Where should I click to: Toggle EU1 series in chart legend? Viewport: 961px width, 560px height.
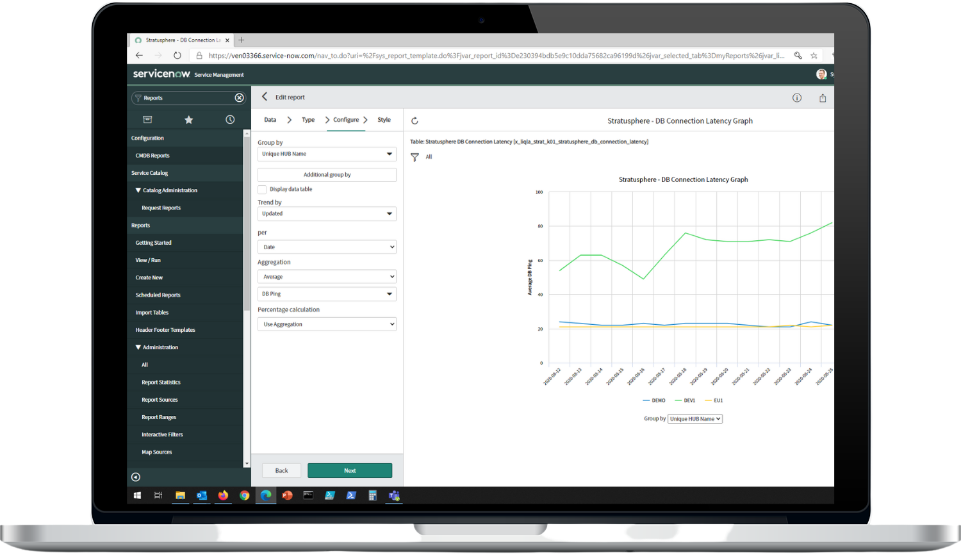(x=714, y=400)
